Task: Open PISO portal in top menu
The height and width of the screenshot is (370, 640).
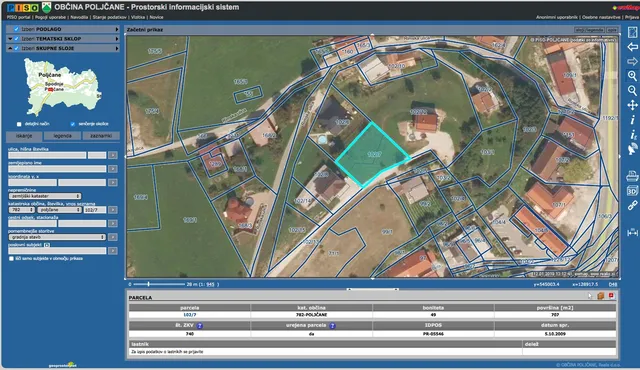Action: [x=19, y=17]
